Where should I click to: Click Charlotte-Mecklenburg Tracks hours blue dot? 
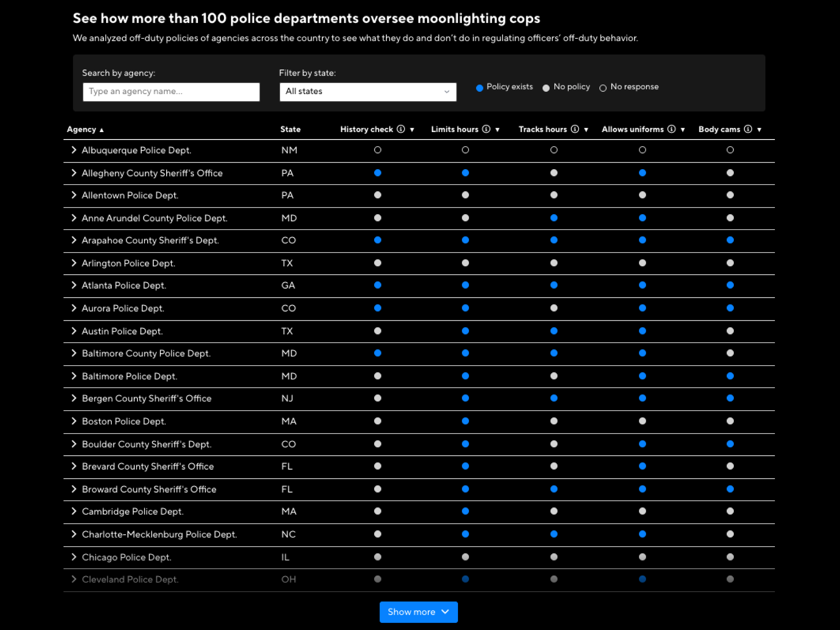tap(554, 534)
